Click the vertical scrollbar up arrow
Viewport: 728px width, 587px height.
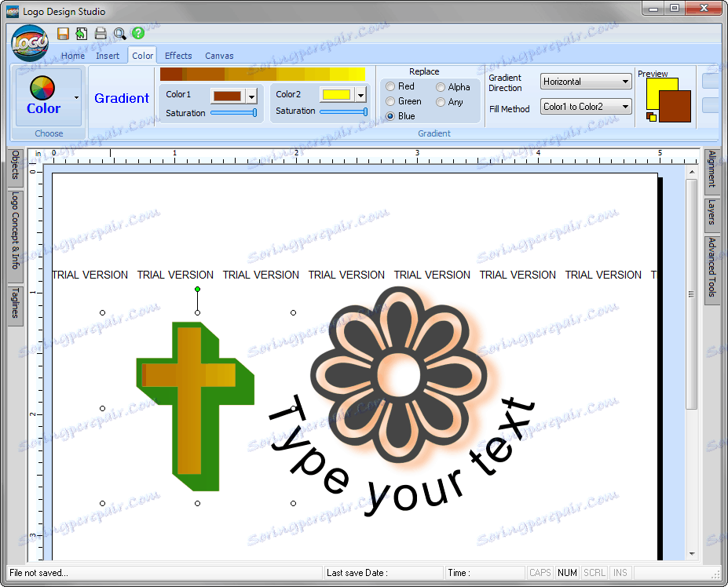click(692, 172)
